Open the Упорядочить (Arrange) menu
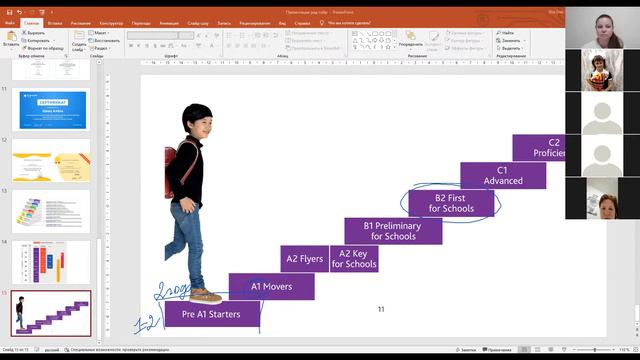This screenshot has width=640, height=360. (x=410, y=40)
